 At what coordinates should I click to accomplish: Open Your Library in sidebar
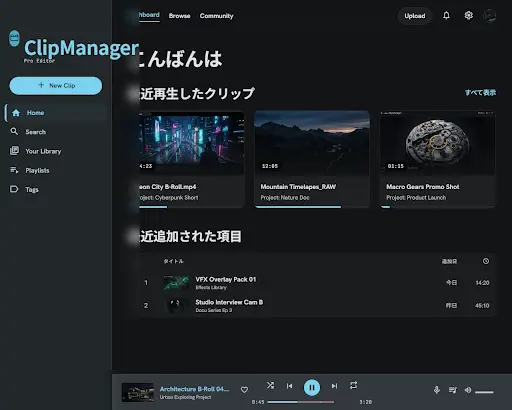(56, 151)
